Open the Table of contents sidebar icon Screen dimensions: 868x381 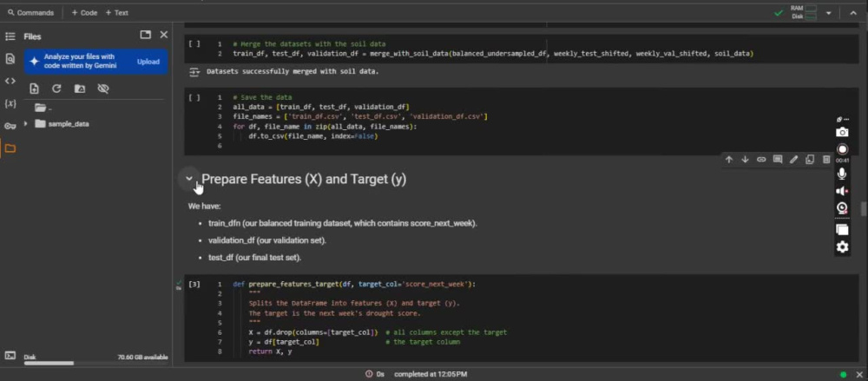point(10,36)
